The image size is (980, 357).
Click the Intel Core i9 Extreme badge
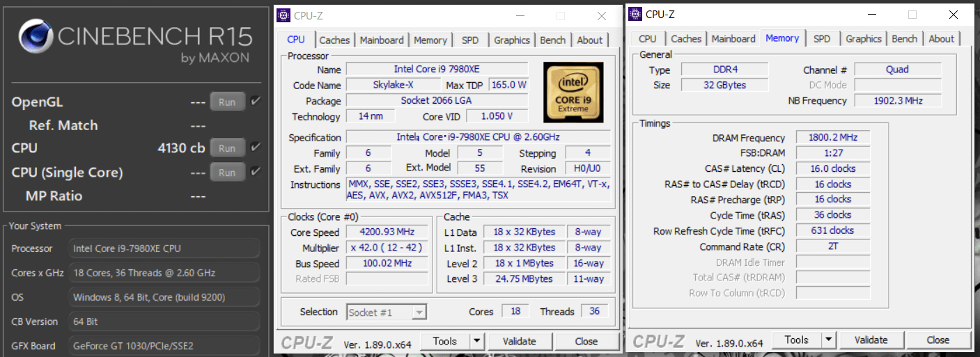tap(573, 92)
